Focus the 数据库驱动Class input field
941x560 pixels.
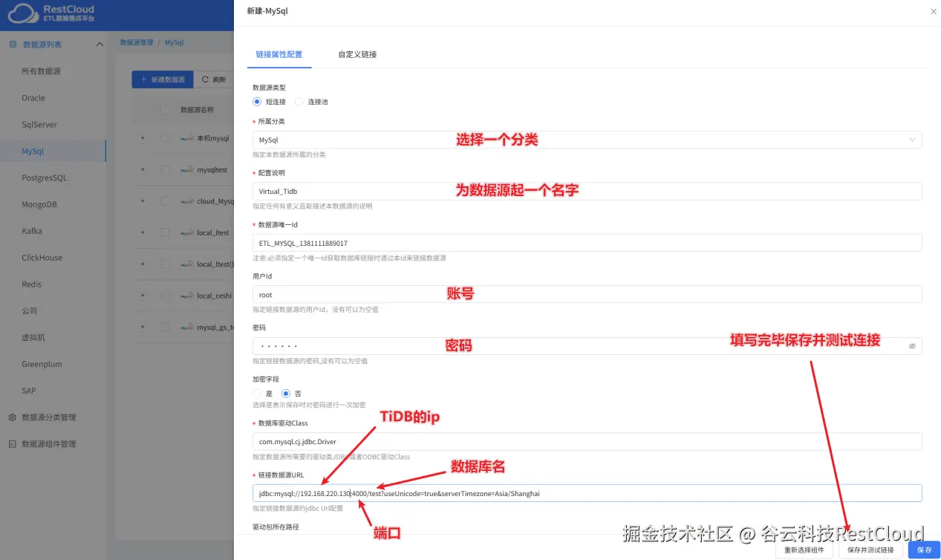pyautogui.click(x=587, y=442)
